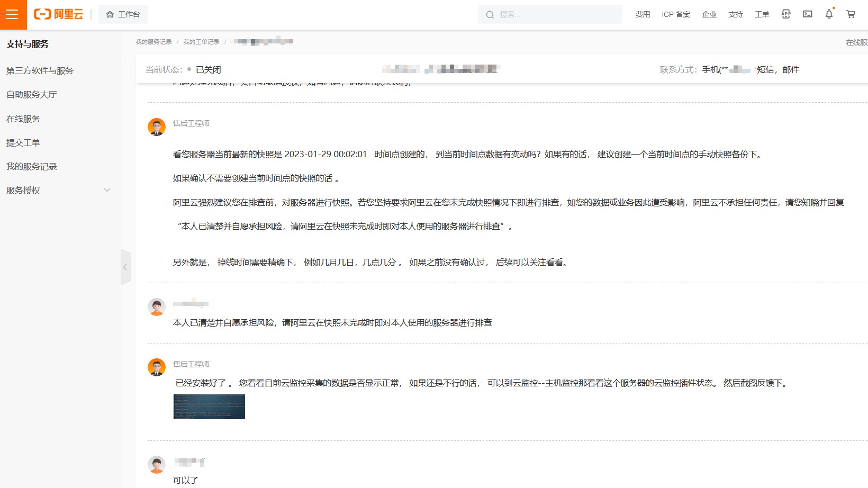
Task: Click the 支持与服务 sidebar heading
Action: tap(28, 44)
